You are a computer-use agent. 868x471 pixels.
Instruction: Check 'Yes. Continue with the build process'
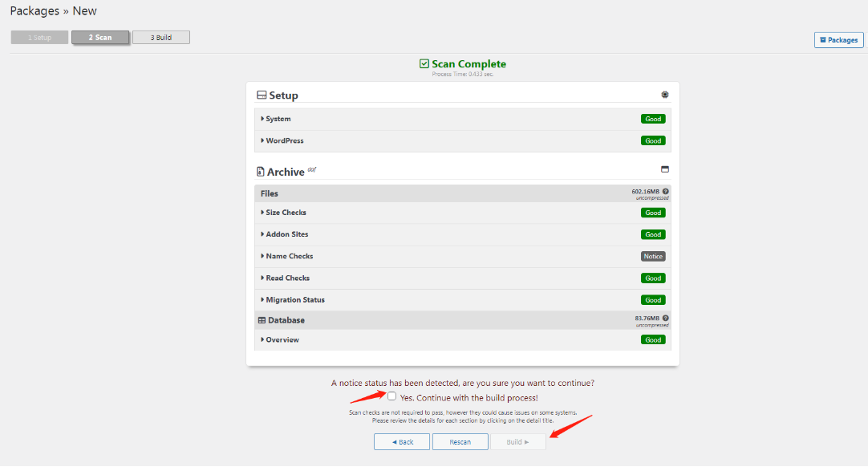[392, 396]
